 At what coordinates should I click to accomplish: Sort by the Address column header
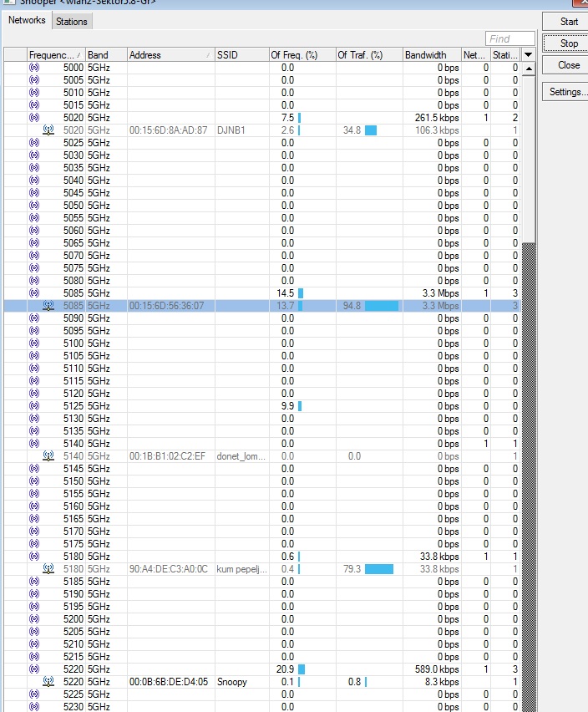click(170, 55)
